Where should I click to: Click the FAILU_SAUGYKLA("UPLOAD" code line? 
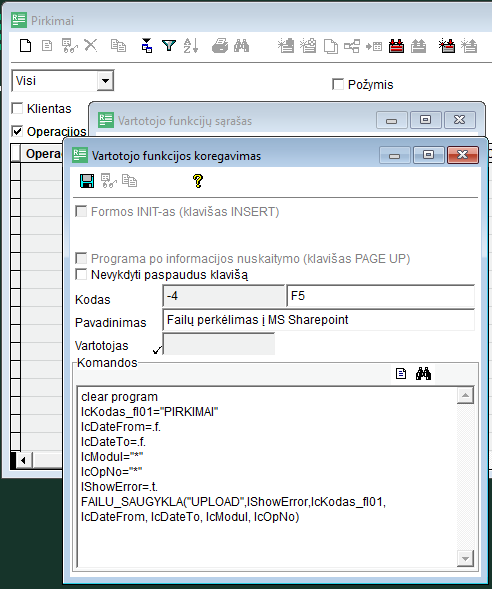(233, 502)
